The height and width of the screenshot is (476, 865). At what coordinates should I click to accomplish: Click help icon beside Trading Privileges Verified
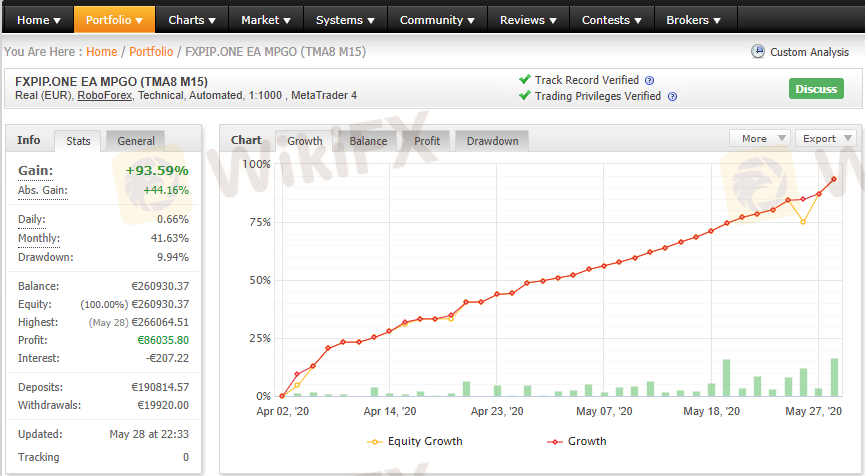(672, 97)
